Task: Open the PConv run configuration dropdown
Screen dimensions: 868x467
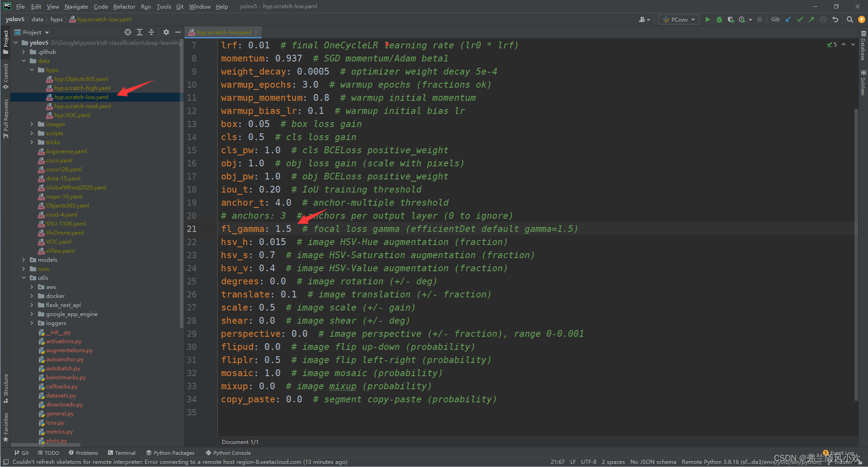Action: [679, 19]
